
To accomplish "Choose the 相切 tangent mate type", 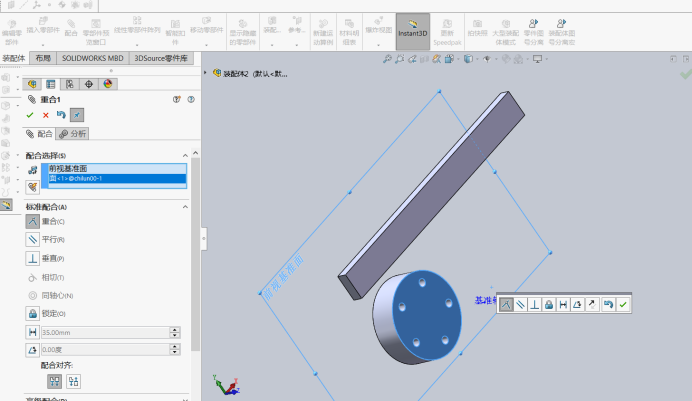I will pos(32,277).
